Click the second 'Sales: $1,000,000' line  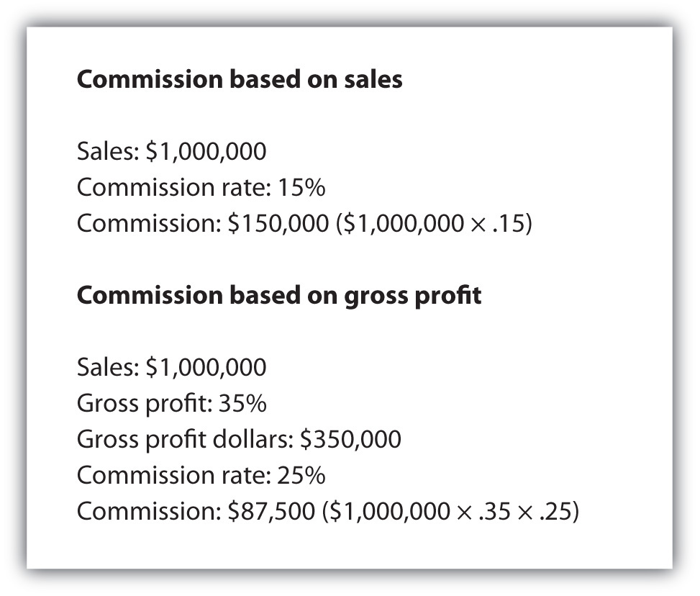[171, 368]
